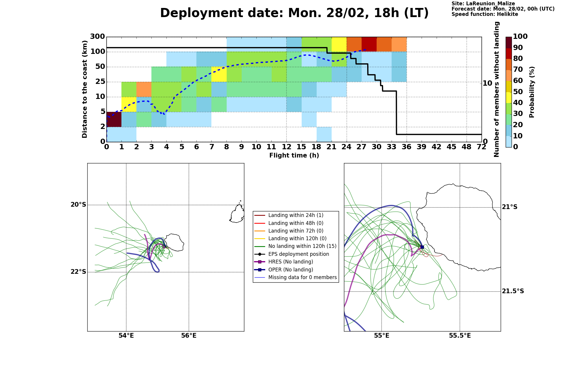
Task: Click the maroon heatmap cell at 0–1h flight time
Action: coord(114,120)
